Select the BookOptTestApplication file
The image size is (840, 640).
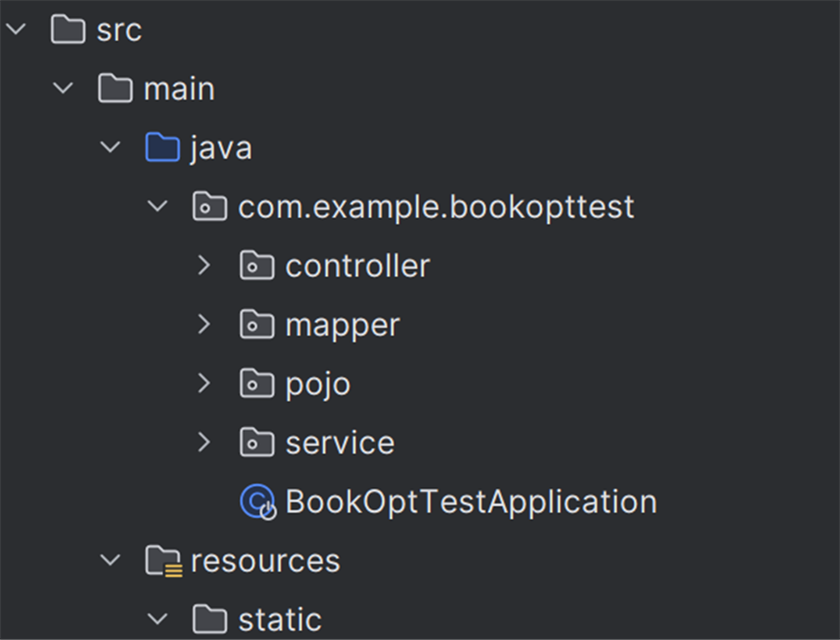471,502
